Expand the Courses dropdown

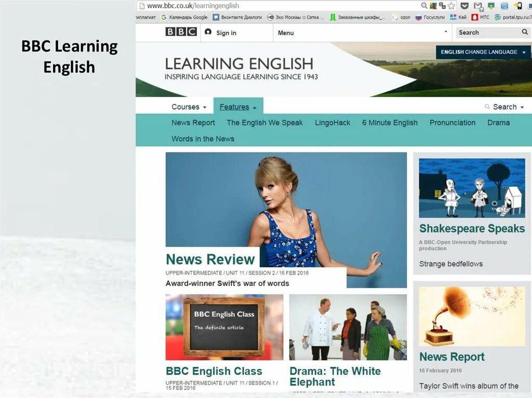point(189,107)
